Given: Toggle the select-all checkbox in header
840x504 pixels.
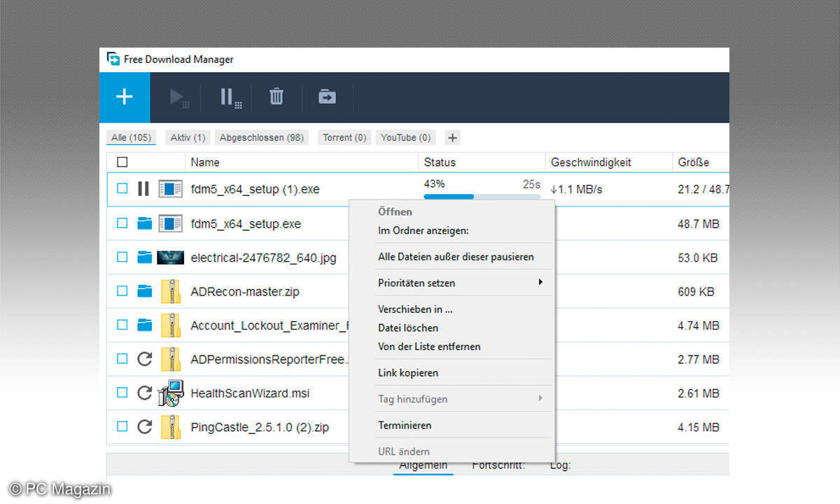Looking at the screenshot, I should click(122, 162).
